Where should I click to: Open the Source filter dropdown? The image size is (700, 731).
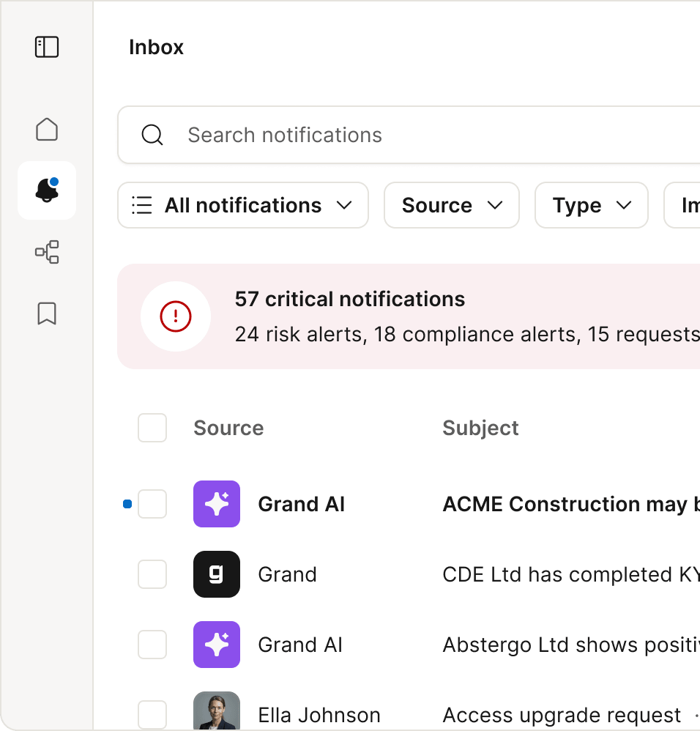click(x=452, y=205)
